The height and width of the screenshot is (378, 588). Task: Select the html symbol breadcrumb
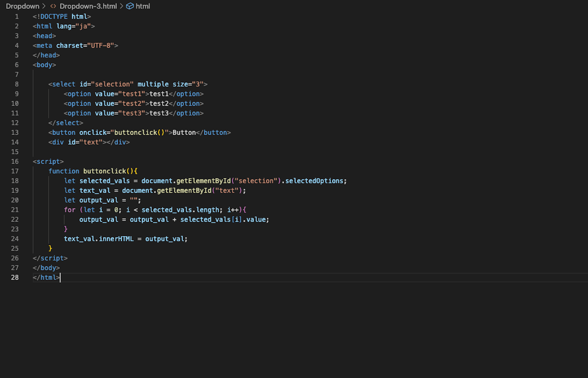pos(143,6)
